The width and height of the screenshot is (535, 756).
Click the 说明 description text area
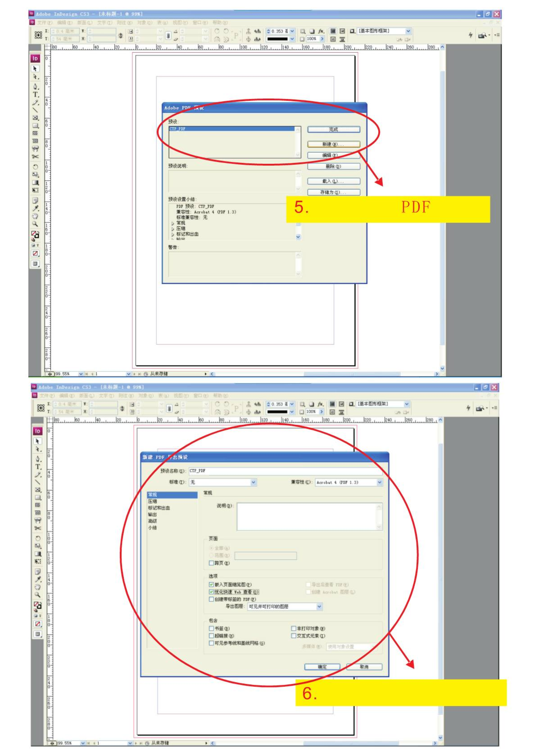(x=310, y=517)
